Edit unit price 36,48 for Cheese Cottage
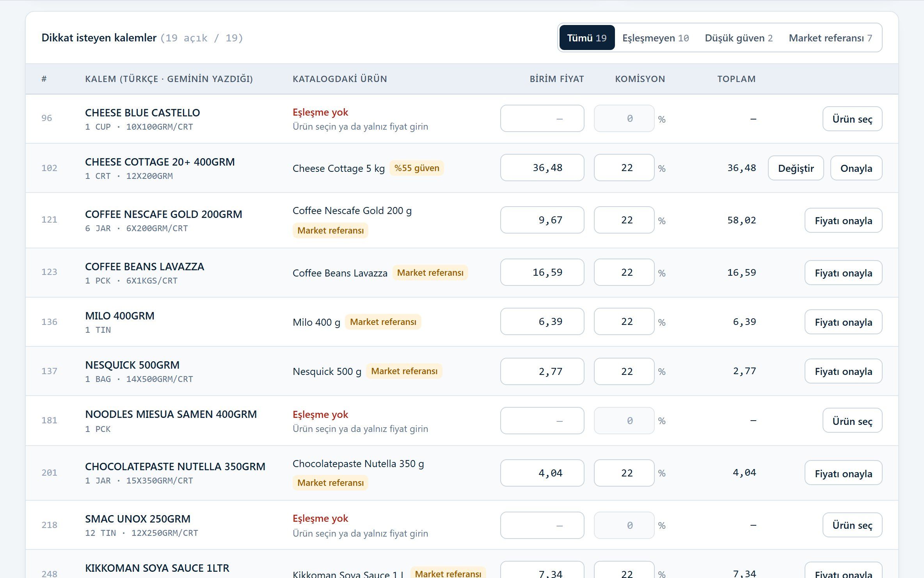The height and width of the screenshot is (578, 924). (542, 168)
